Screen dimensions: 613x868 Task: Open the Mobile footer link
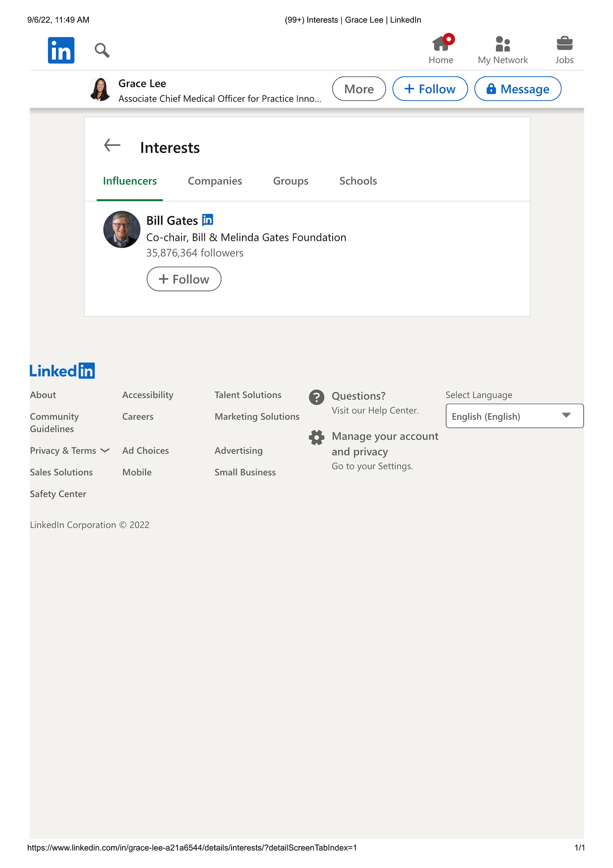coord(137,472)
